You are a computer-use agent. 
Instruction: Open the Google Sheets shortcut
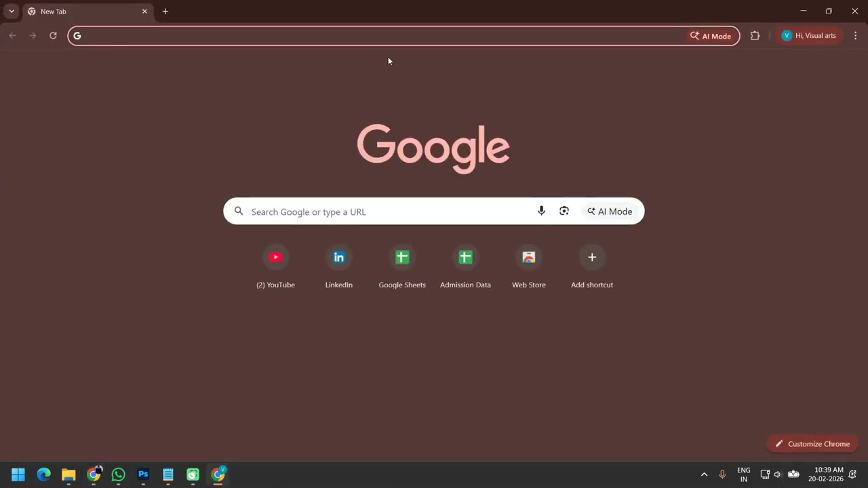point(402,266)
